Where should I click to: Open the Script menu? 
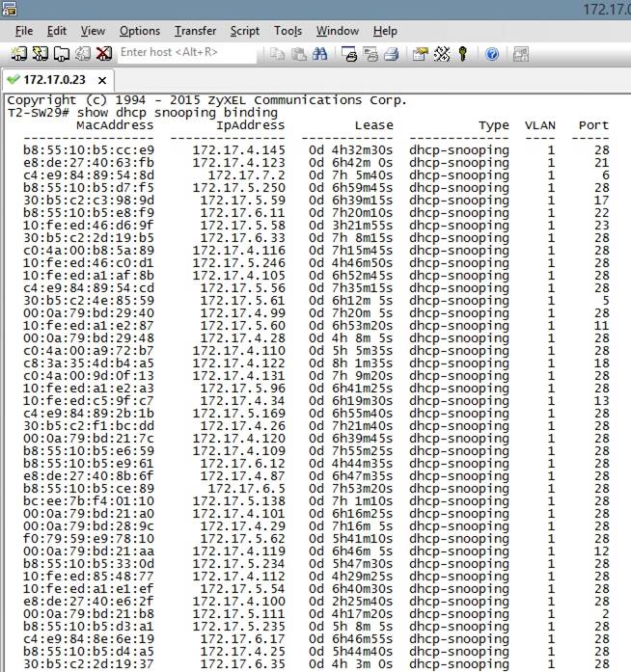coord(244,31)
